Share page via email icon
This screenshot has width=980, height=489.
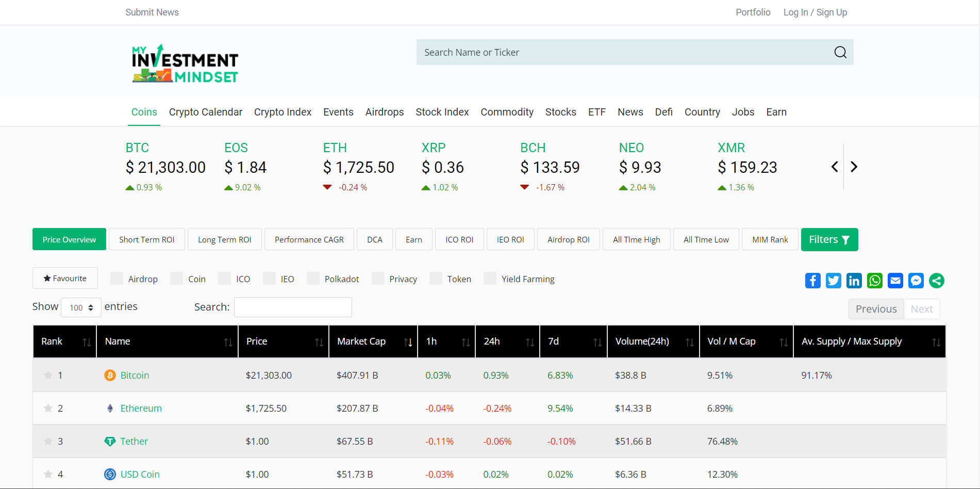click(895, 281)
